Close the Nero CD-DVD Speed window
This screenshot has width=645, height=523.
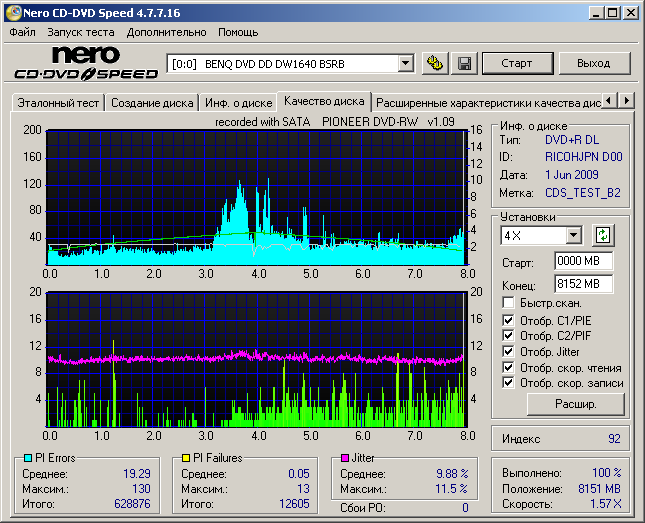(x=631, y=13)
